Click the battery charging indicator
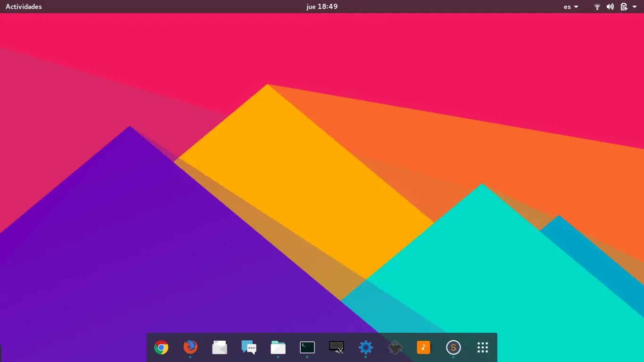 [x=624, y=7]
